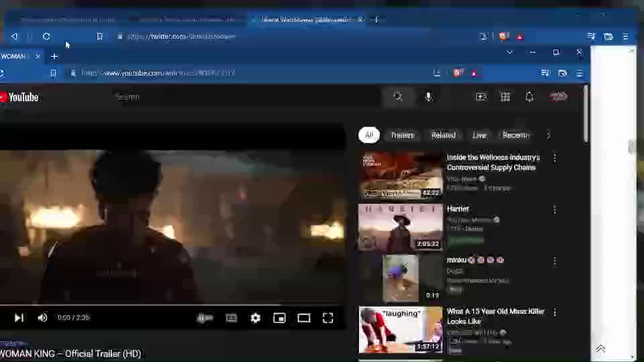Show more filter chips with right arrow

coord(549,135)
